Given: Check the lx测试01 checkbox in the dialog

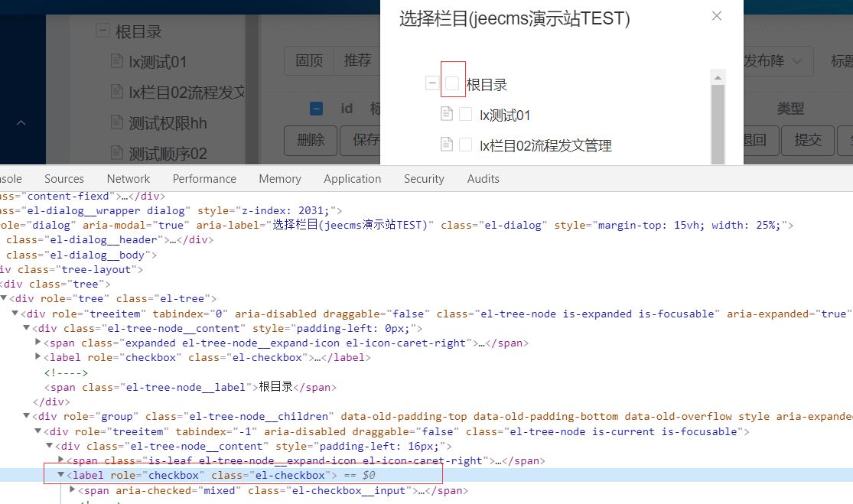Looking at the screenshot, I should click(x=465, y=114).
